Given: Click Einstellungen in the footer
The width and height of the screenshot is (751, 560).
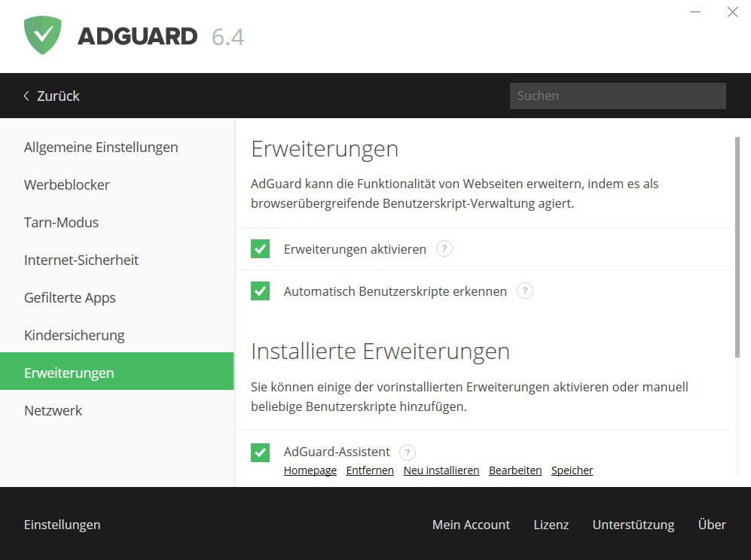Looking at the screenshot, I should coord(63,525).
